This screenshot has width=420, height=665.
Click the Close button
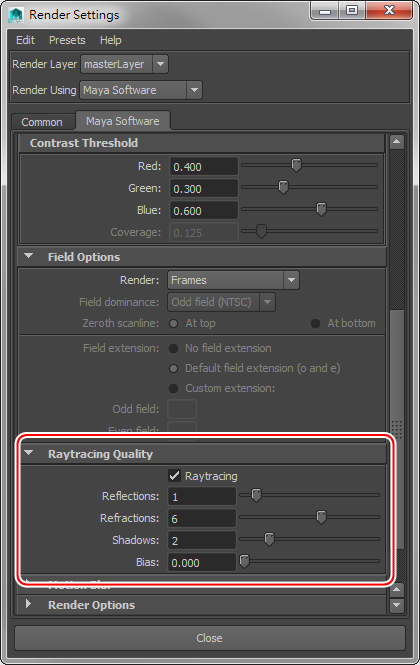210,638
